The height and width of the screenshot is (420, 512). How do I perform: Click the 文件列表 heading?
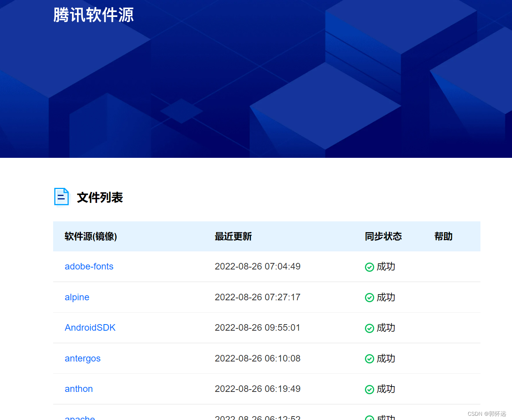click(100, 197)
